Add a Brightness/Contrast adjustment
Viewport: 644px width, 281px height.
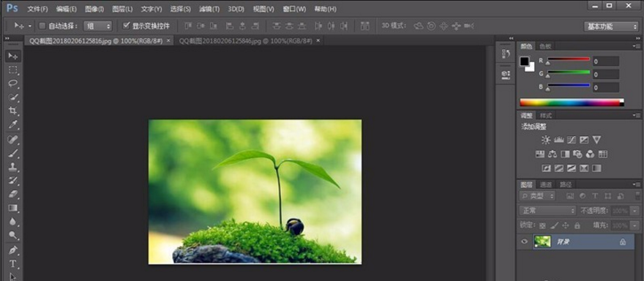click(545, 140)
